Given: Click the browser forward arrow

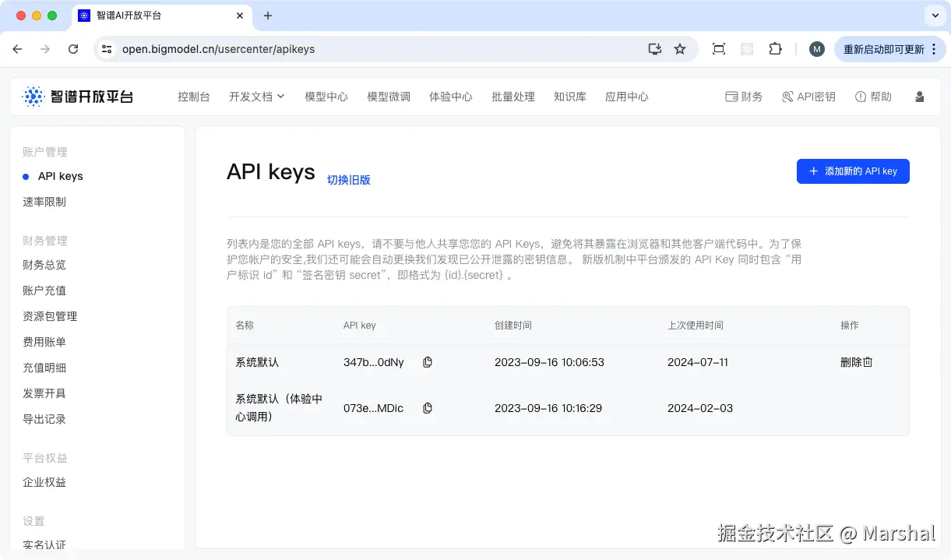Looking at the screenshot, I should click(45, 49).
